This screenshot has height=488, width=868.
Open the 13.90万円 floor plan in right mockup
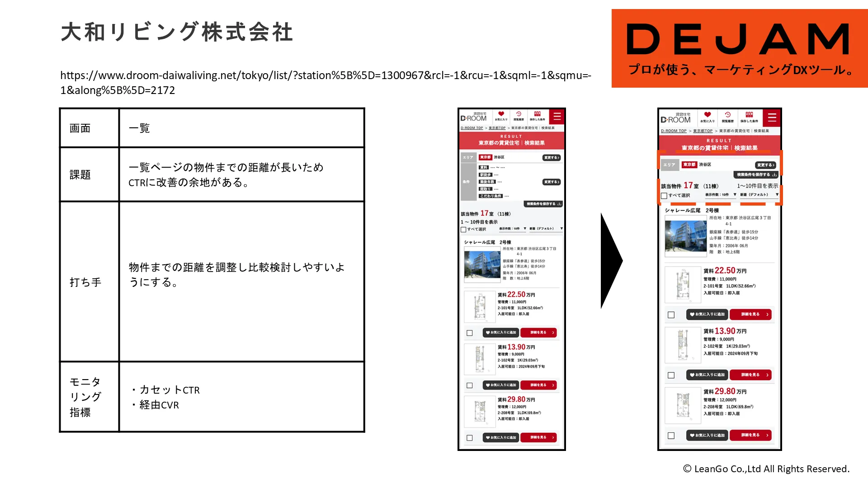pyautogui.click(x=683, y=345)
